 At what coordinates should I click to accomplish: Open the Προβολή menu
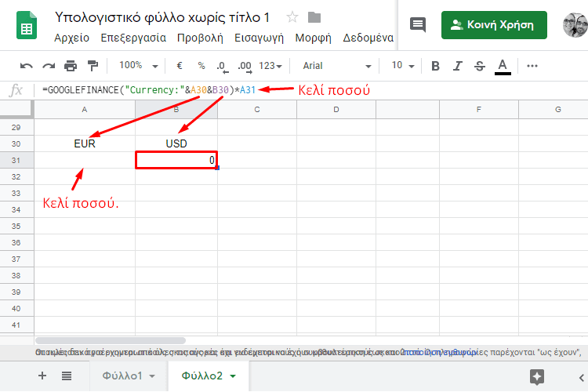click(200, 38)
